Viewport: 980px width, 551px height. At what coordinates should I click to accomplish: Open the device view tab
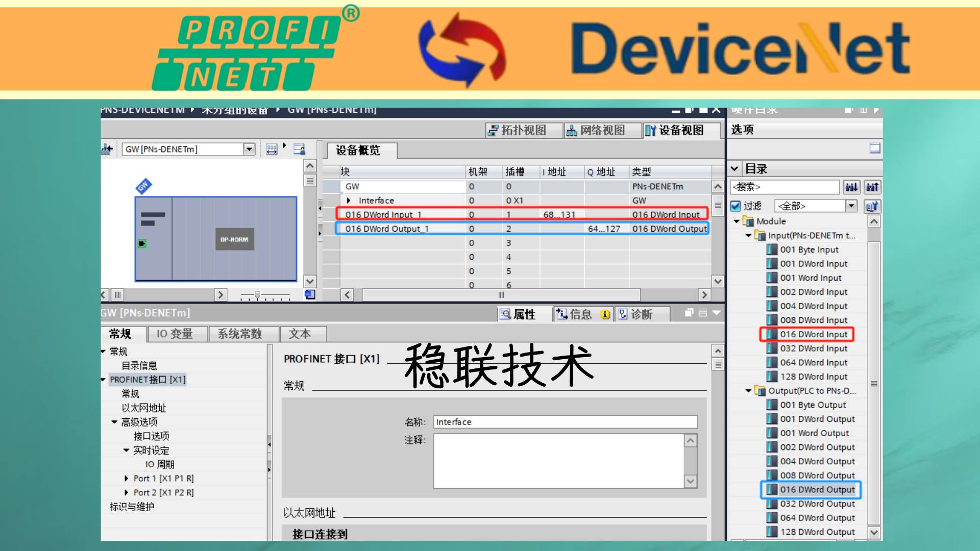tap(680, 131)
